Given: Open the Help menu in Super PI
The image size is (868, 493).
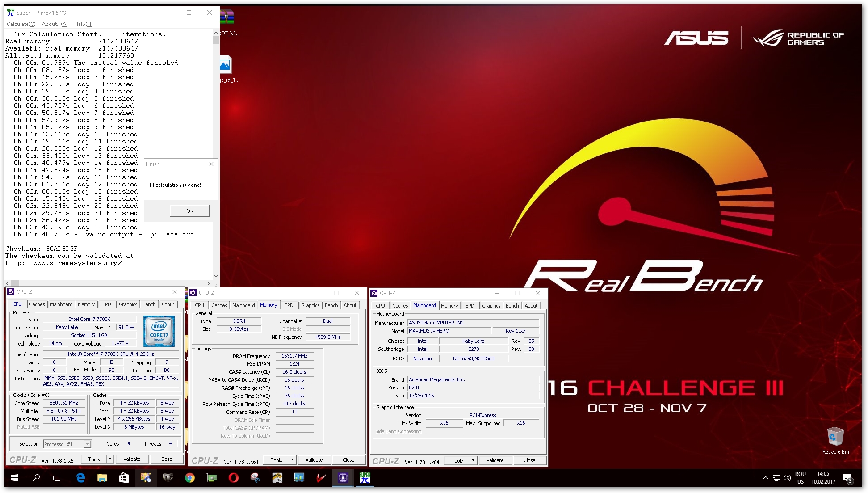Looking at the screenshot, I should 83,24.
